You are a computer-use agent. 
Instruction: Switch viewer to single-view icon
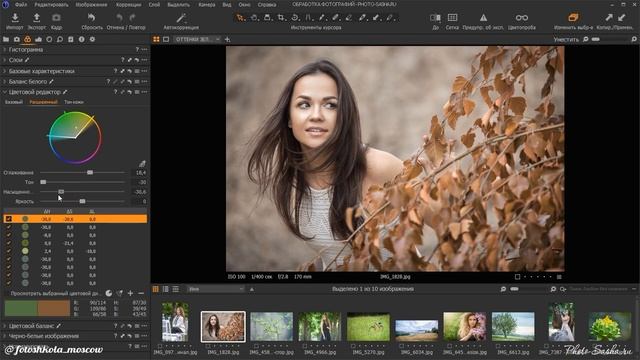[x=166, y=40]
